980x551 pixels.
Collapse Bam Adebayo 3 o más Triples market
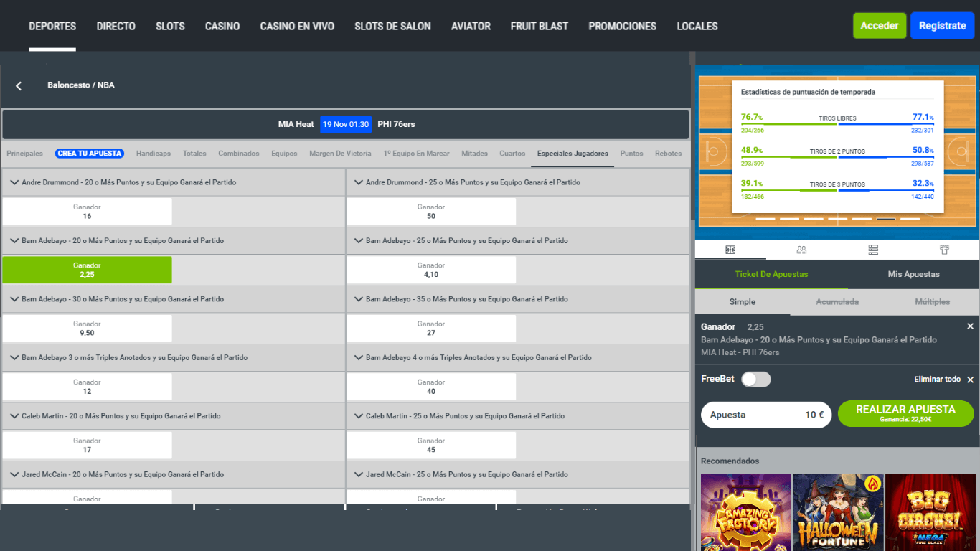tap(14, 357)
